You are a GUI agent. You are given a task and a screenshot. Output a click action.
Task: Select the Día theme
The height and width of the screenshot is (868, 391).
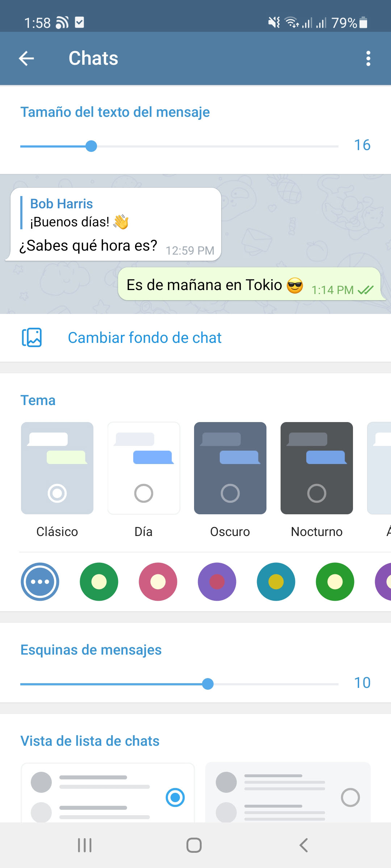coord(144,468)
